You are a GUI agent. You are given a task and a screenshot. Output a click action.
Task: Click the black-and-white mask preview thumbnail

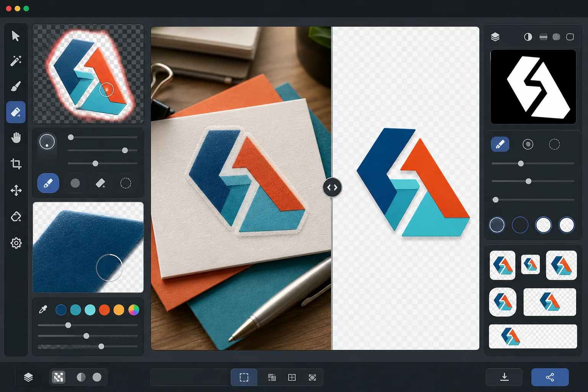point(533,87)
